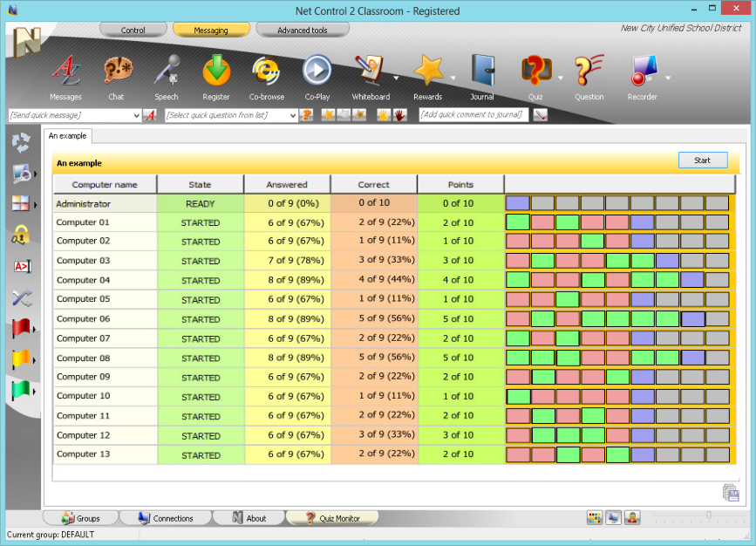Click the Start button

703,160
